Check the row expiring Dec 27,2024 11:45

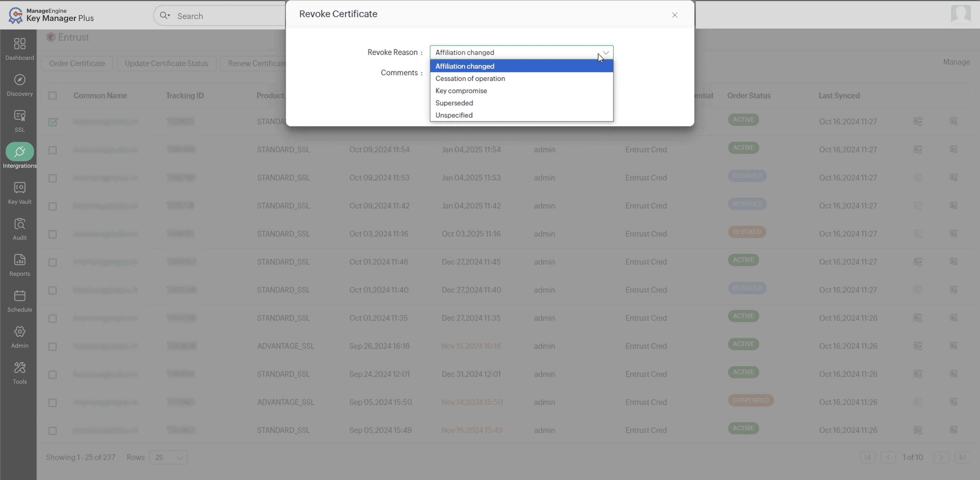point(52,262)
